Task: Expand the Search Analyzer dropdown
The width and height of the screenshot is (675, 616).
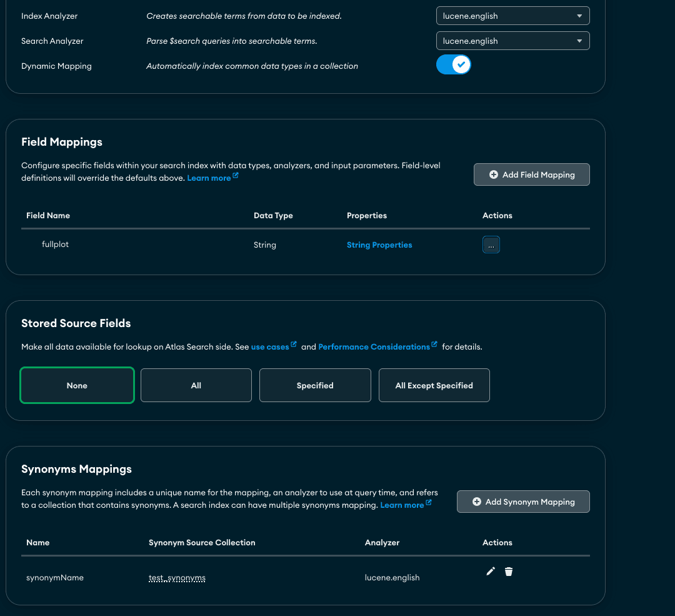Action: coord(512,41)
